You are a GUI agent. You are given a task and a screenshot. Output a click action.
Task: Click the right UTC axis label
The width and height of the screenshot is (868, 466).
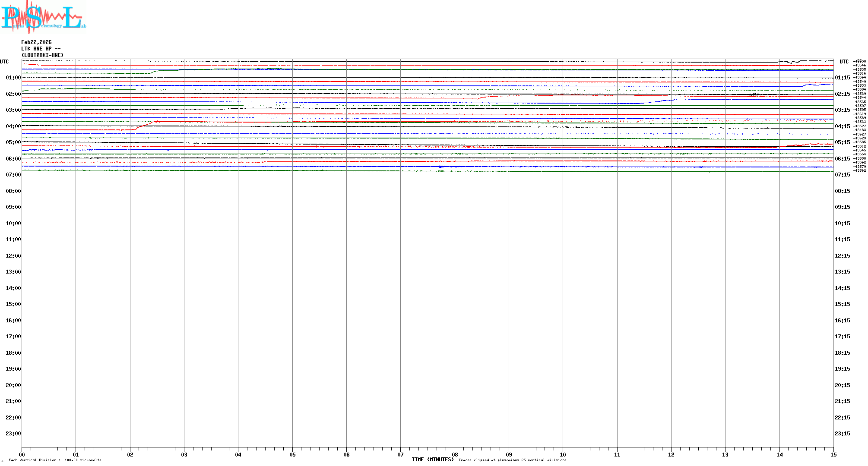pos(844,62)
